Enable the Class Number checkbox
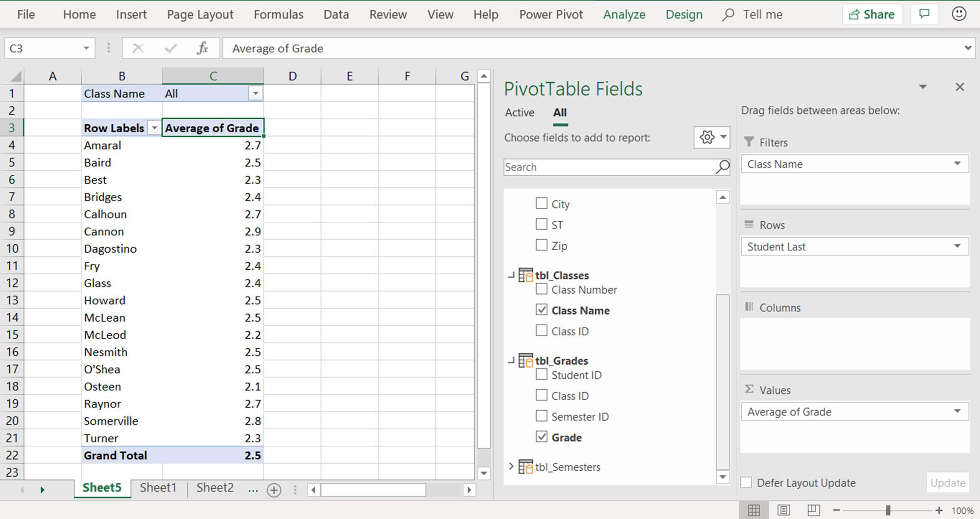The image size is (980, 519). [541, 290]
